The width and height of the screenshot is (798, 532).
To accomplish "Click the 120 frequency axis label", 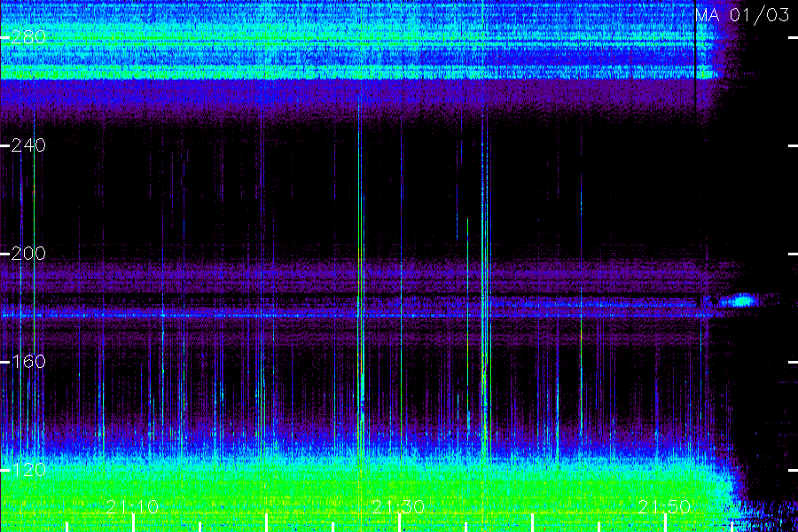I will [28, 470].
